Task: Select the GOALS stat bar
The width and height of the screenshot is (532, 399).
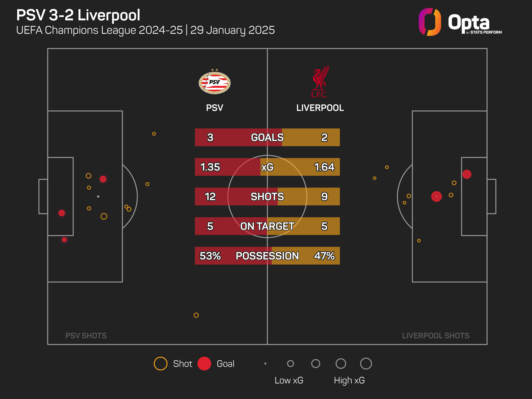Action: point(267,137)
